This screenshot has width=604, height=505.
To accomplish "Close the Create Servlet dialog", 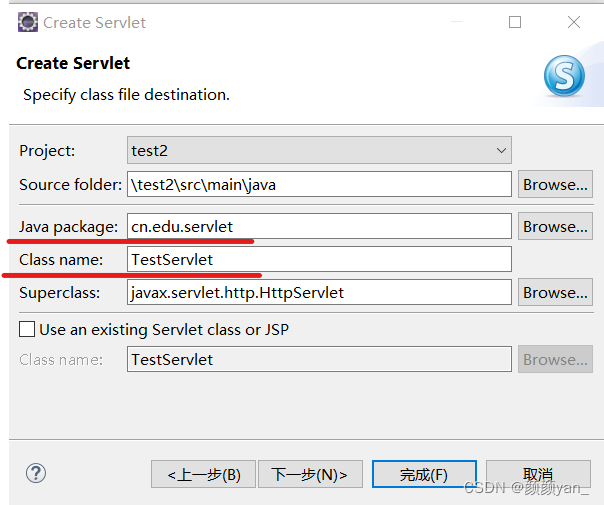I will coord(573,22).
